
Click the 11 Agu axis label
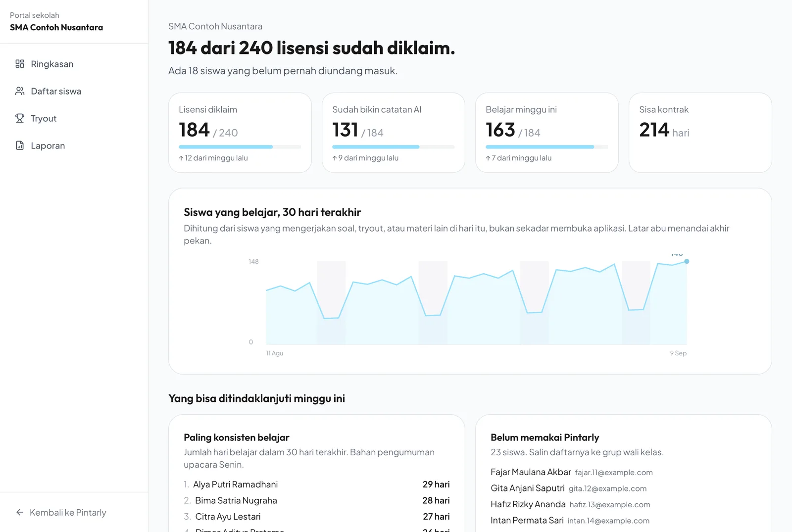click(275, 353)
